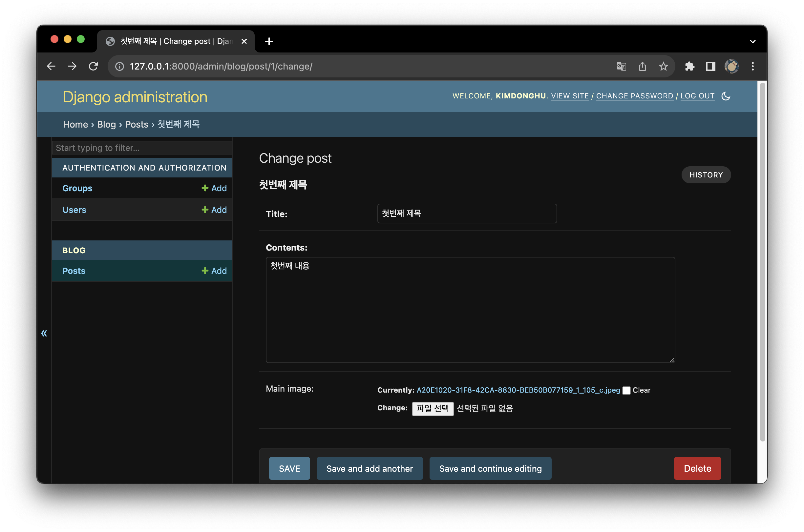Viewport: 804px width, 532px height.
Task: Open the Authentication and Authorization section
Action: pos(144,168)
